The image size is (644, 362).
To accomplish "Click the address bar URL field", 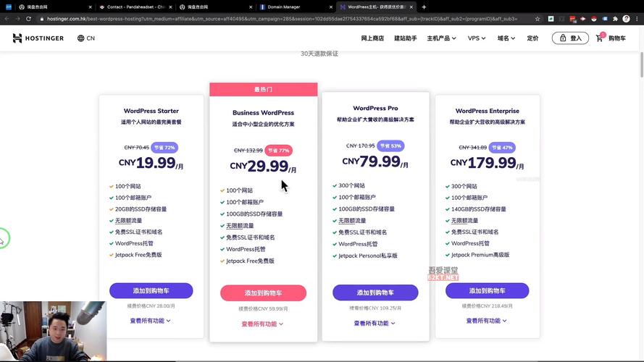I will pyautogui.click(x=282, y=19).
